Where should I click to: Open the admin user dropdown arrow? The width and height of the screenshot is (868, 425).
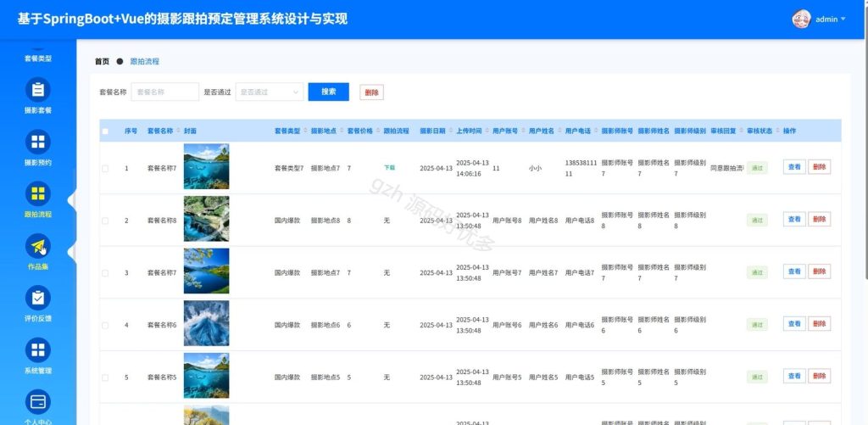pyautogui.click(x=843, y=19)
